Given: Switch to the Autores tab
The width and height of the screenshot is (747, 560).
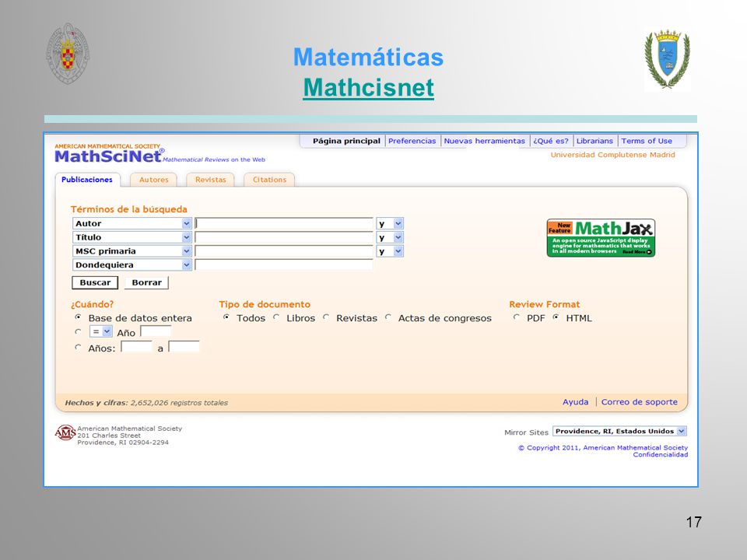Looking at the screenshot, I should [x=153, y=180].
